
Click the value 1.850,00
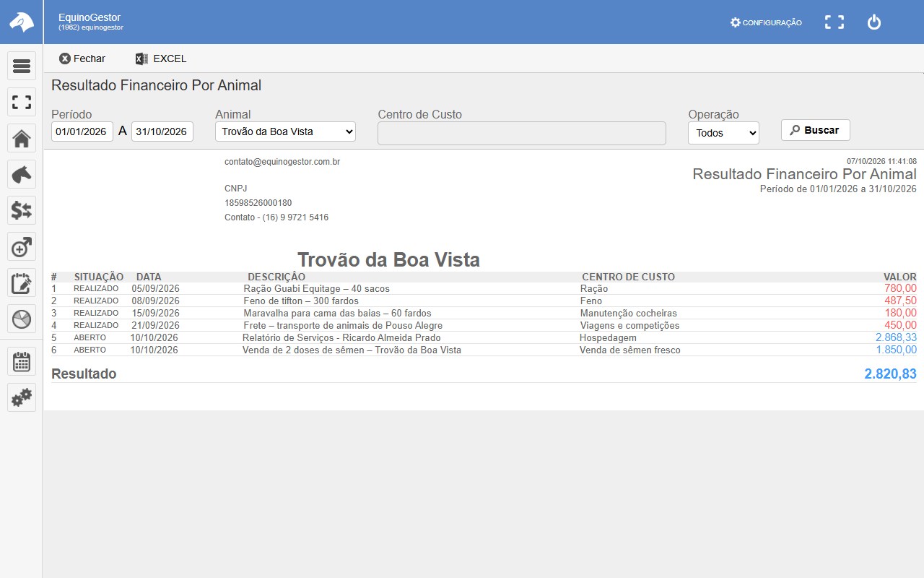tap(896, 350)
